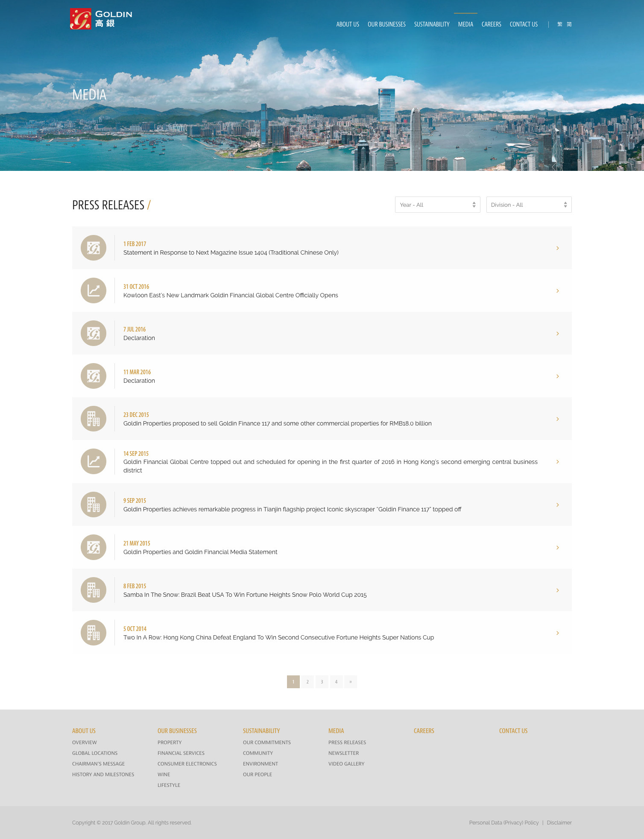Click the Goldin icon beside 1 Feb 2017 release

click(94, 248)
